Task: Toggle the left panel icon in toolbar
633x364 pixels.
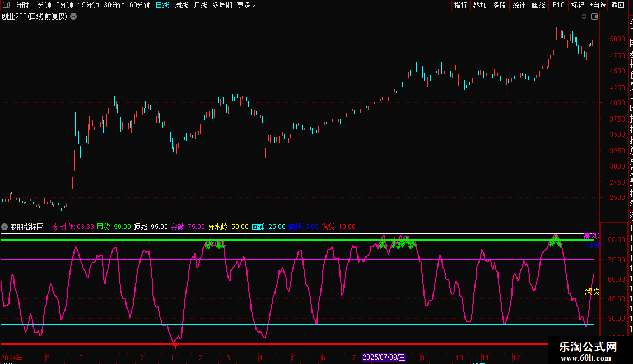Action: click(x=6, y=5)
